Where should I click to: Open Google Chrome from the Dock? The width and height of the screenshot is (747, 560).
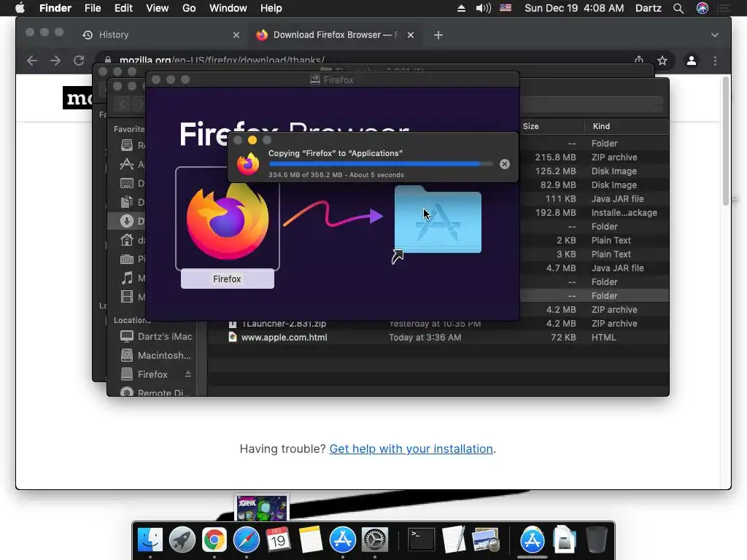(214, 540)
